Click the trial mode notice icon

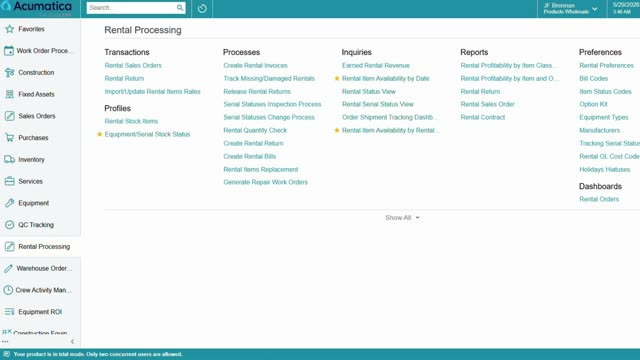[x=6, y=354]
